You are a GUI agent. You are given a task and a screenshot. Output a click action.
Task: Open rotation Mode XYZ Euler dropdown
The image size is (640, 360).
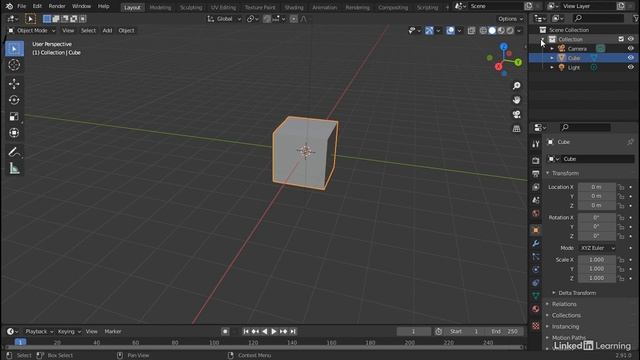[x=598, y=248]
